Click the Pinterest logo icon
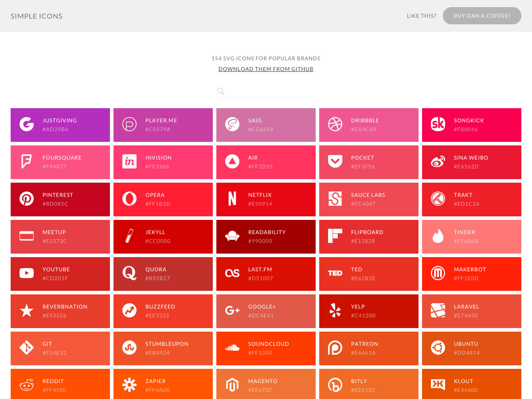This screenshot has width=532, height=399. click(27, 199)
